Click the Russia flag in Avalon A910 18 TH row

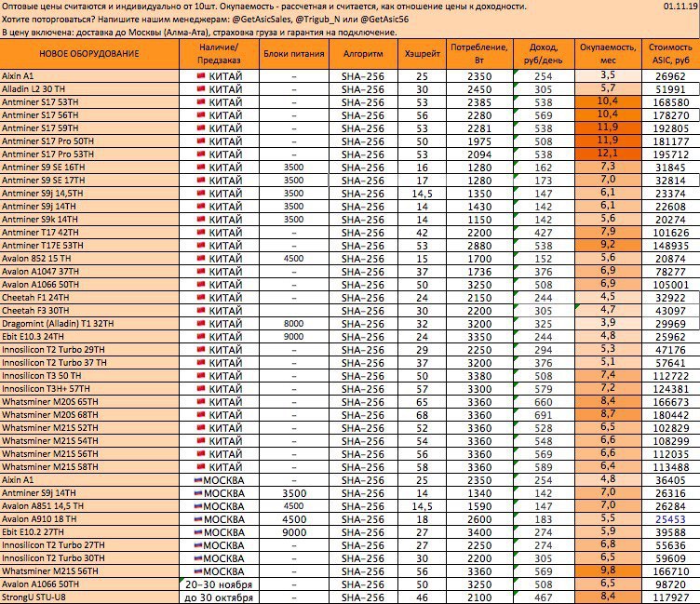tap(197, 518)
